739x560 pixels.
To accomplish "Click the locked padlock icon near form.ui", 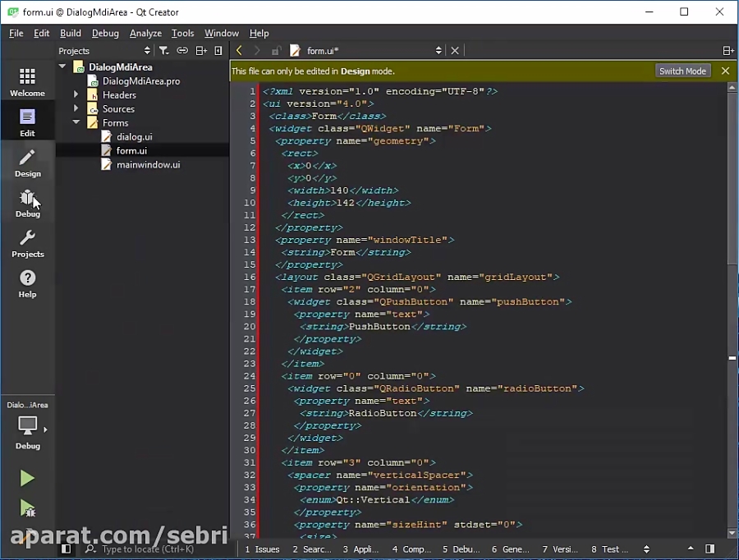I will [276, 50].
